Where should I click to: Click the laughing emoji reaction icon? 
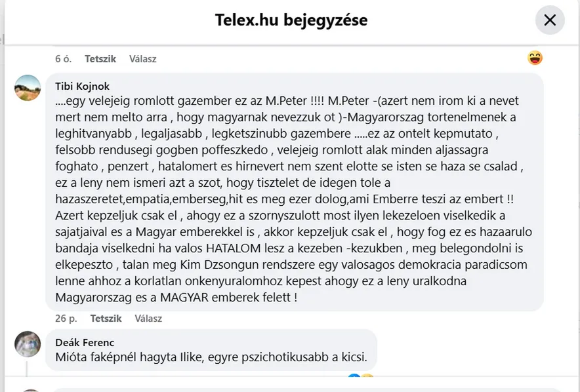535,58
